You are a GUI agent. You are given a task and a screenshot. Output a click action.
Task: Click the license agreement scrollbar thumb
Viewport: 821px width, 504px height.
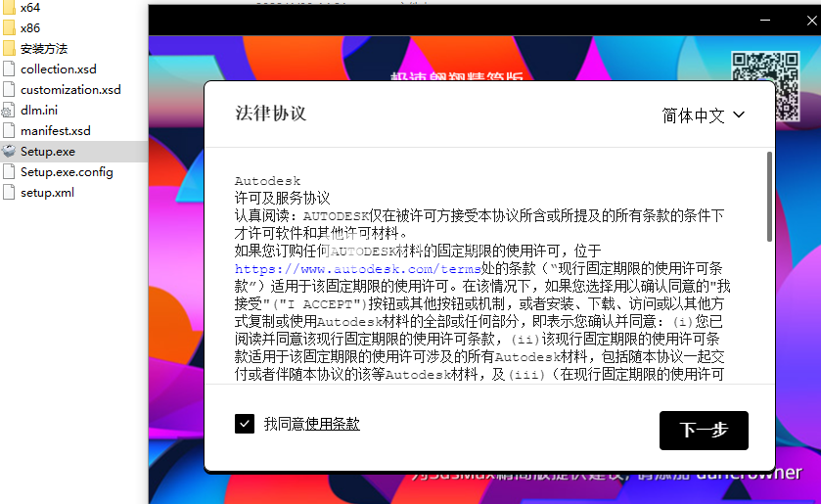pos(769,197)
